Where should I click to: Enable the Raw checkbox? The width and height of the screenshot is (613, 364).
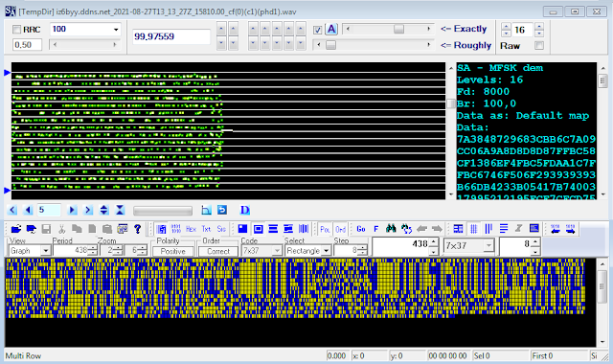(x=539, y=46)
